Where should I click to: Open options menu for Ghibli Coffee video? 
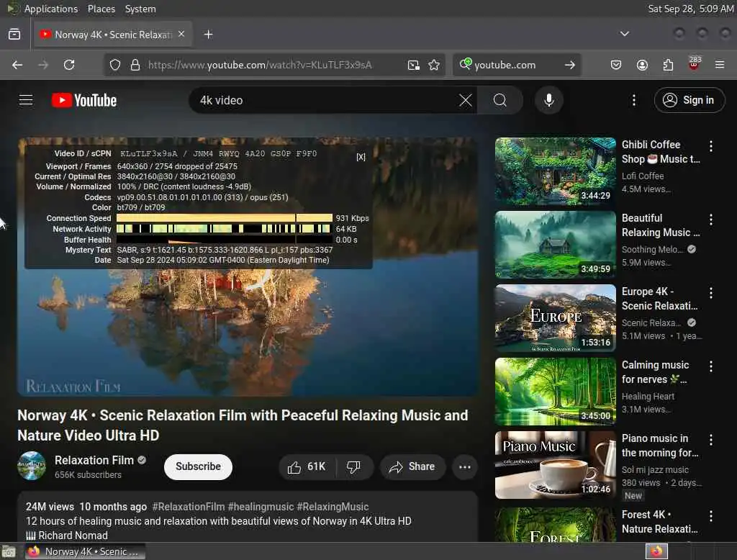point(710,146)
